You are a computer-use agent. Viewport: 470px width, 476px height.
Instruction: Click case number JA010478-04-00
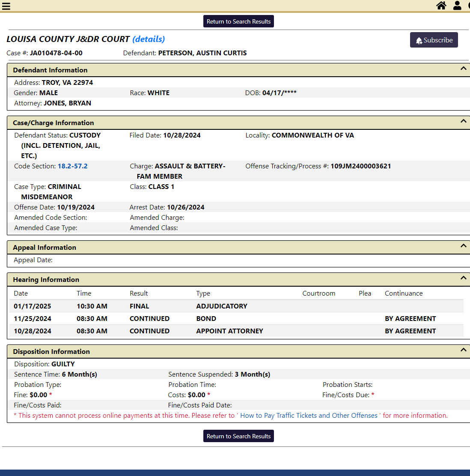56,53
